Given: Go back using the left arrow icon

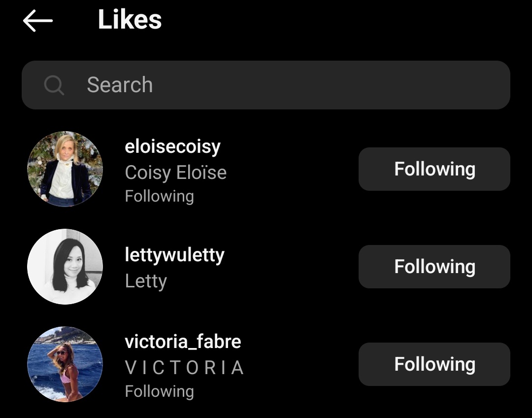Looking at the screenshot, I should (x=37, y=21).
